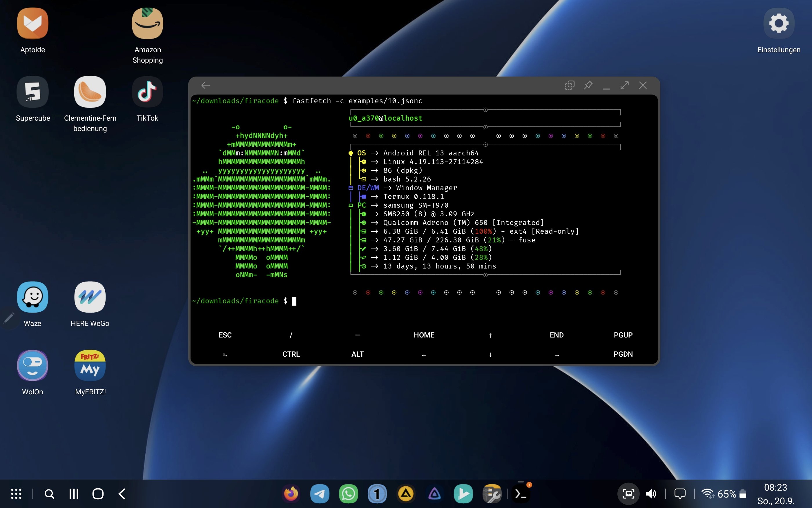This screenshot has height=508, width=812.
Task: Tap the HOME extra key
Action: tap(424, 335)
